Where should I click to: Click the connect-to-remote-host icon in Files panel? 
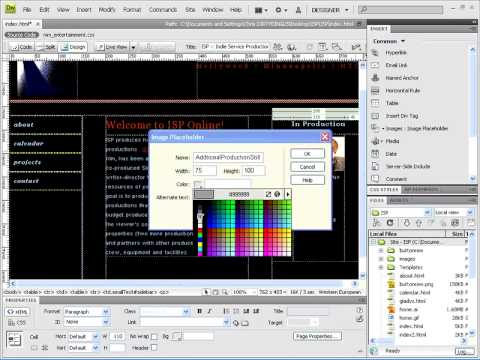coord(377,223)
